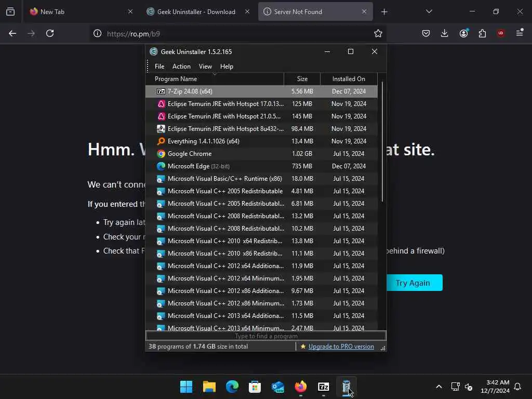Select Microsoft Visual C++ 2013 x64 Additional row
The image size is (532, 399).
262,316
